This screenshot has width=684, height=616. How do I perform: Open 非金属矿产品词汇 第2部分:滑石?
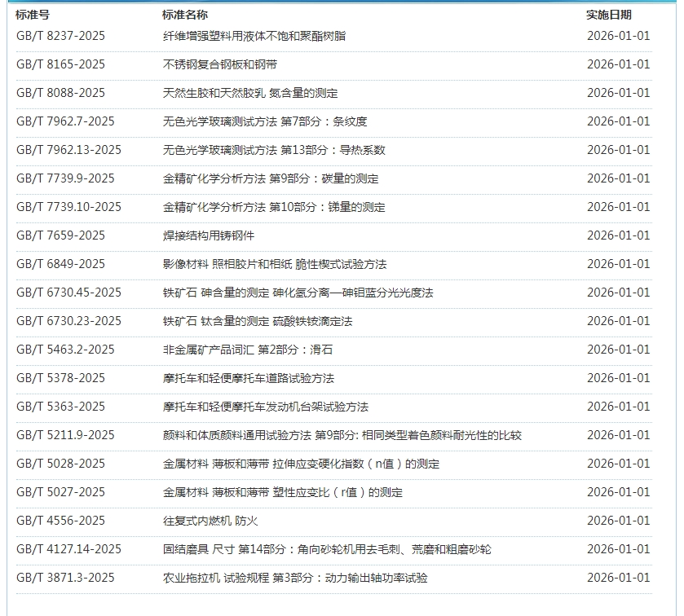(247, 350)
